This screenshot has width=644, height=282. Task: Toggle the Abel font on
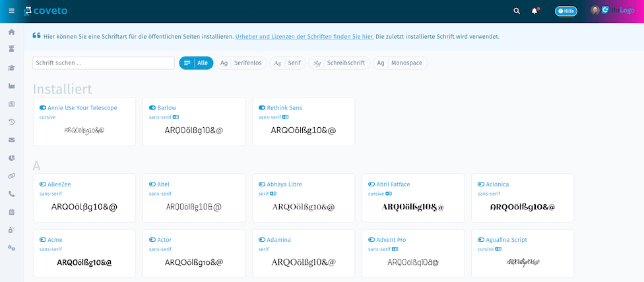[x=152, y=184]
